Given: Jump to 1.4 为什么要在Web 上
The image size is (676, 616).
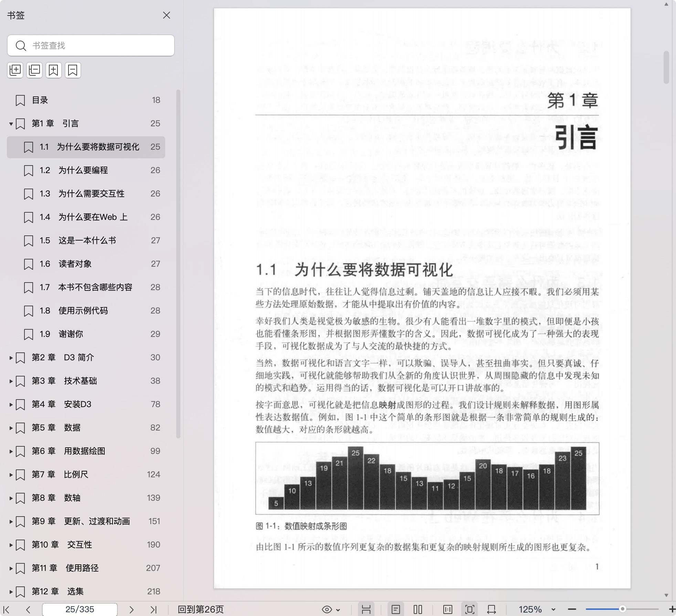Looking at the screenshot, I should (x=86, y=217).
